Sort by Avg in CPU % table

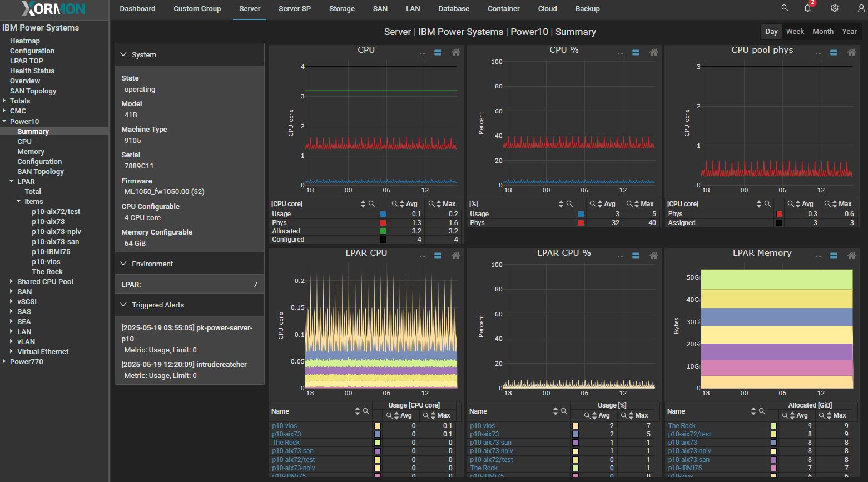tap(600, 204)
